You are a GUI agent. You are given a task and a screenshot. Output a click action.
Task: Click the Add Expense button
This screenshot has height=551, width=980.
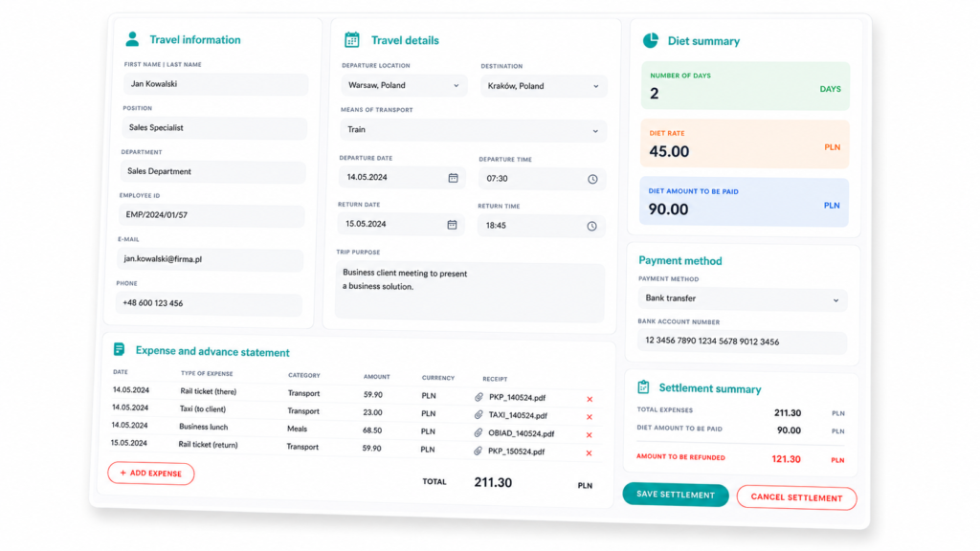pyautogui.click(x=150, y=474)
